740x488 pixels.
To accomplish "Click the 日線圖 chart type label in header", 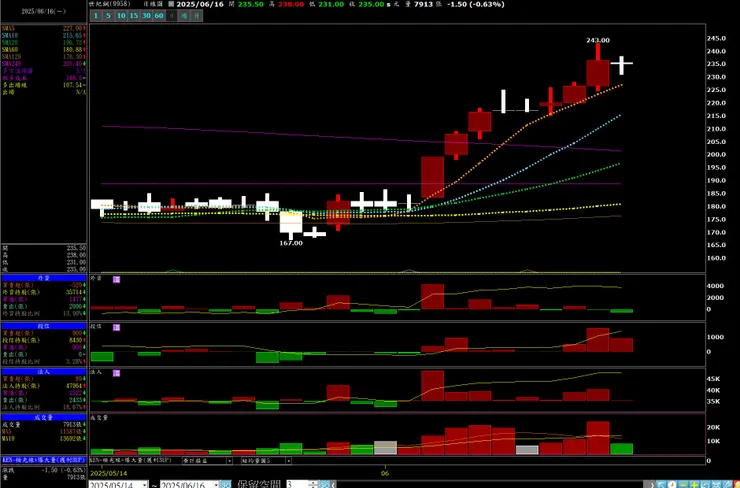I will point(152,4).
